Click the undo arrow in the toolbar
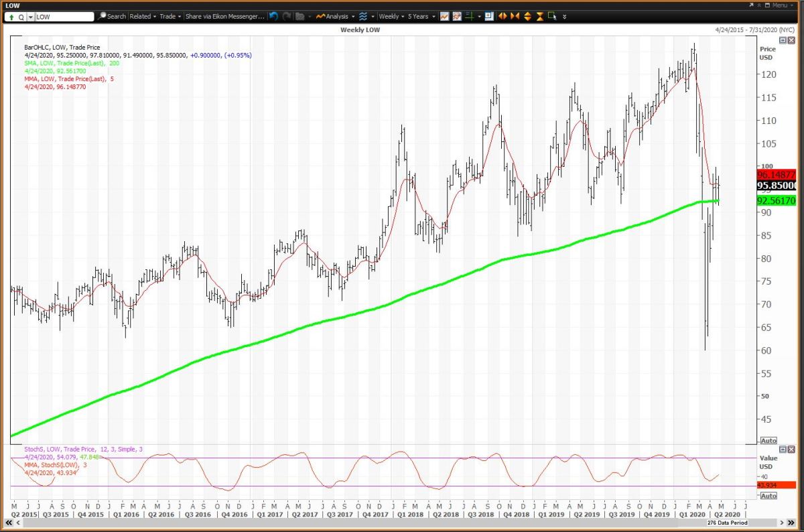The width and height of the screenshot is (804, 532). [273, 16]
